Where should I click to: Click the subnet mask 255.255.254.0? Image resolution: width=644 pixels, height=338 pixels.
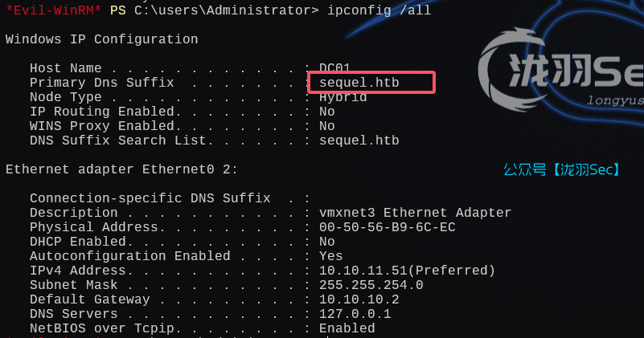point(371,285)
